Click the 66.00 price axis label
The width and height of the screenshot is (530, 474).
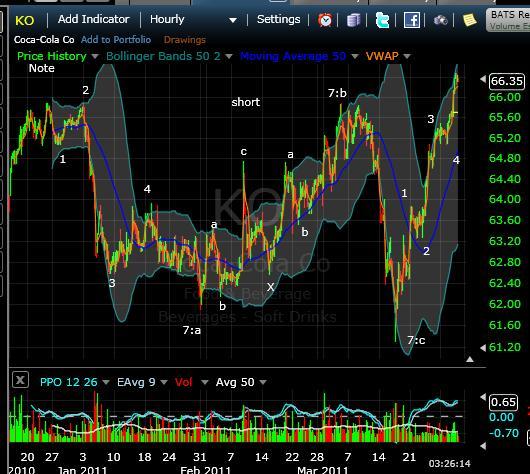pos(505,97)
